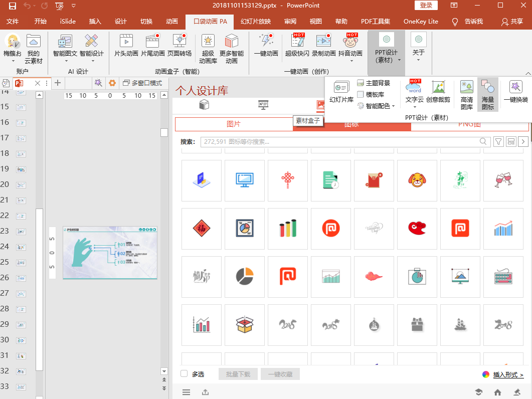This screenshot has width=532, height=399.
Task: Open 创意裁剪 creative crop
Action: (438, 92)
